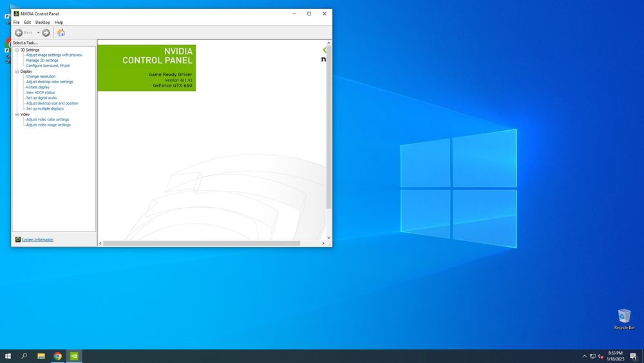
Task: Open File Explorer from the taskbar
Action: coord(41,356)
